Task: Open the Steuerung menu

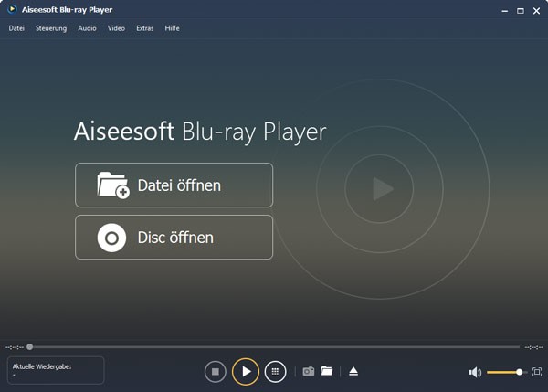Action: tap(51, 28)
